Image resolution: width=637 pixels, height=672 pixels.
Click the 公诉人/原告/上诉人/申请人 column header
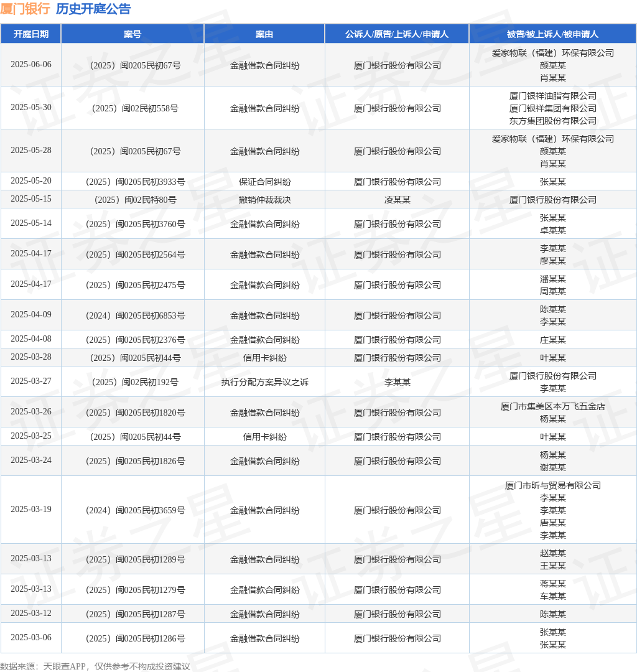tap(397, 34)
